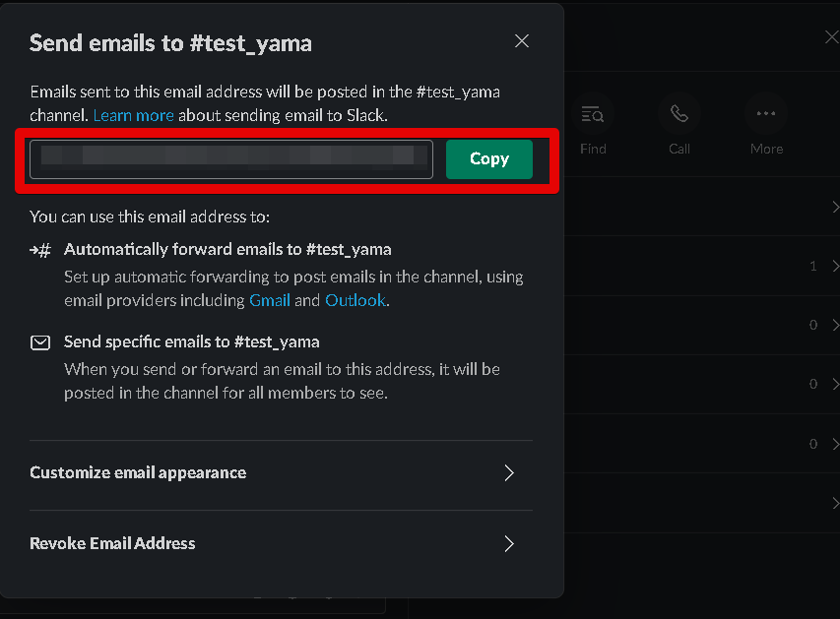
Task: Open the Learn more link
Action: coord(133,115)
